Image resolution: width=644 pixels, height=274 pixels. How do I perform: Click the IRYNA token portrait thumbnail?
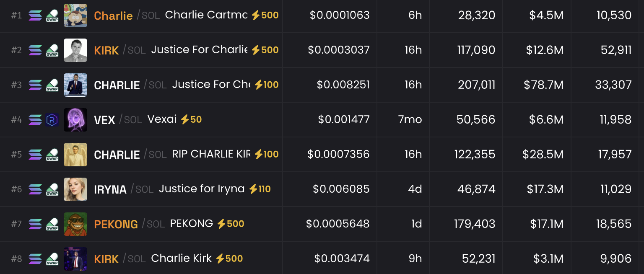click(x=75, y=189)
